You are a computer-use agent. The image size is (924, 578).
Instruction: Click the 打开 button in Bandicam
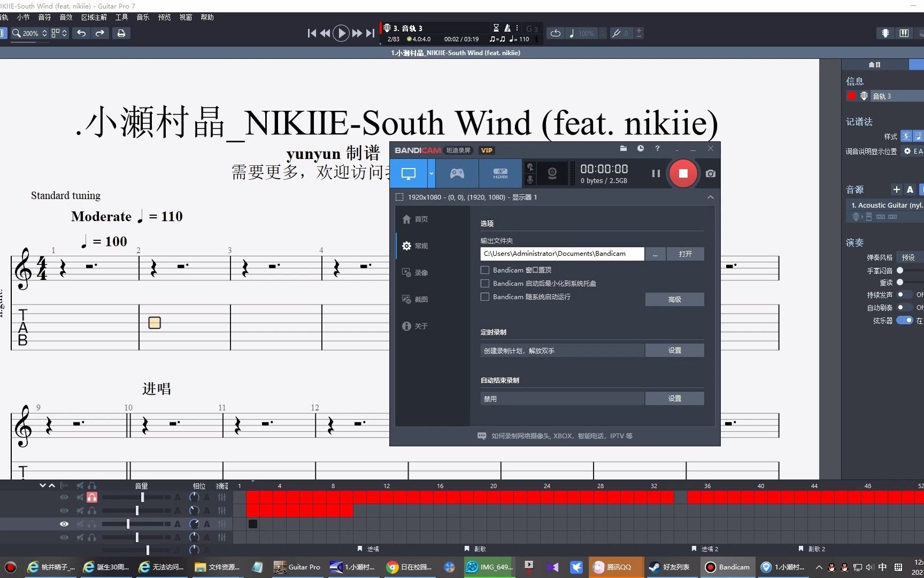(x=685, y=254)
